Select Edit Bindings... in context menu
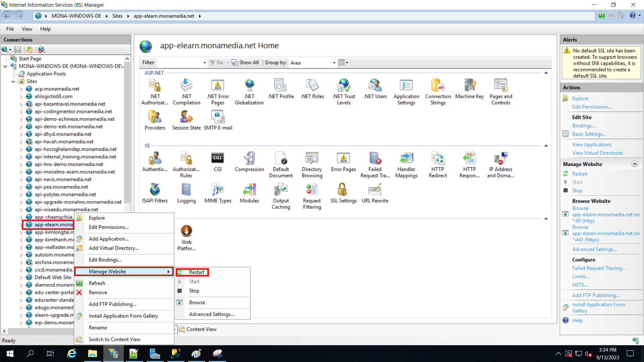Image resolution: width=644 pixels, height=362 pixels. click(105, 260)
